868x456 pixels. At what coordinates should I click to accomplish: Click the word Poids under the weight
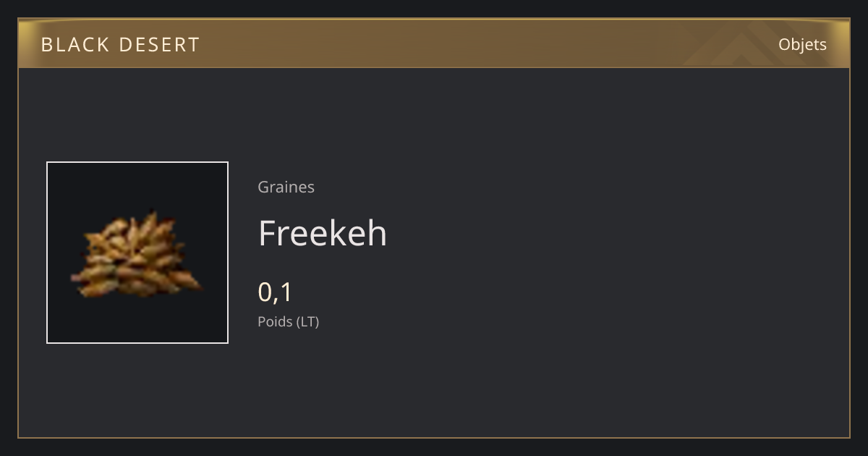click(x=275, y=321)
